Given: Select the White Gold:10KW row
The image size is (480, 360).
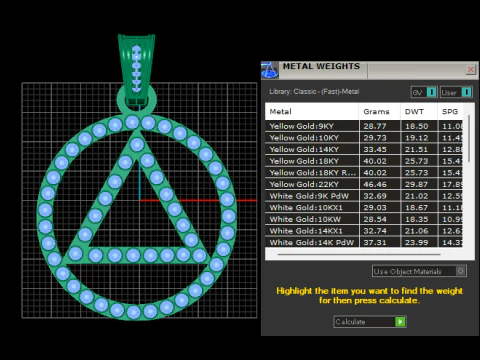Looking at the screenshot, I should tap(364, 219).
